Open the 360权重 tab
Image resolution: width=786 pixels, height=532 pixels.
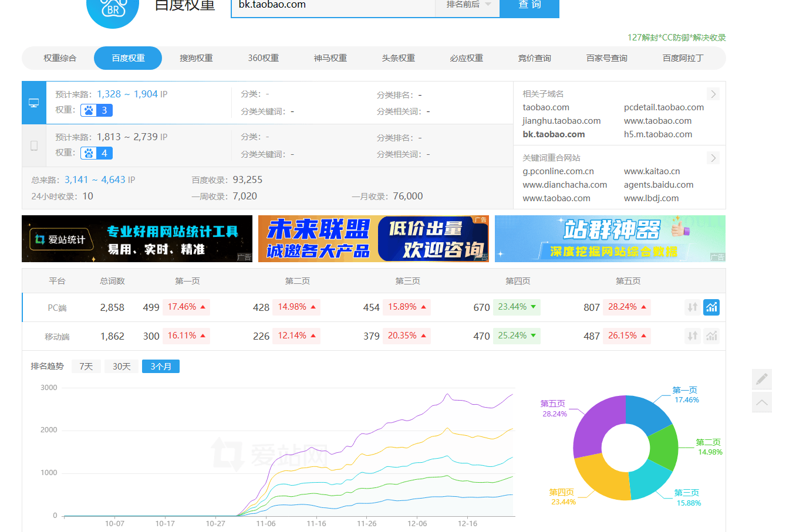[x=264, y=58]
